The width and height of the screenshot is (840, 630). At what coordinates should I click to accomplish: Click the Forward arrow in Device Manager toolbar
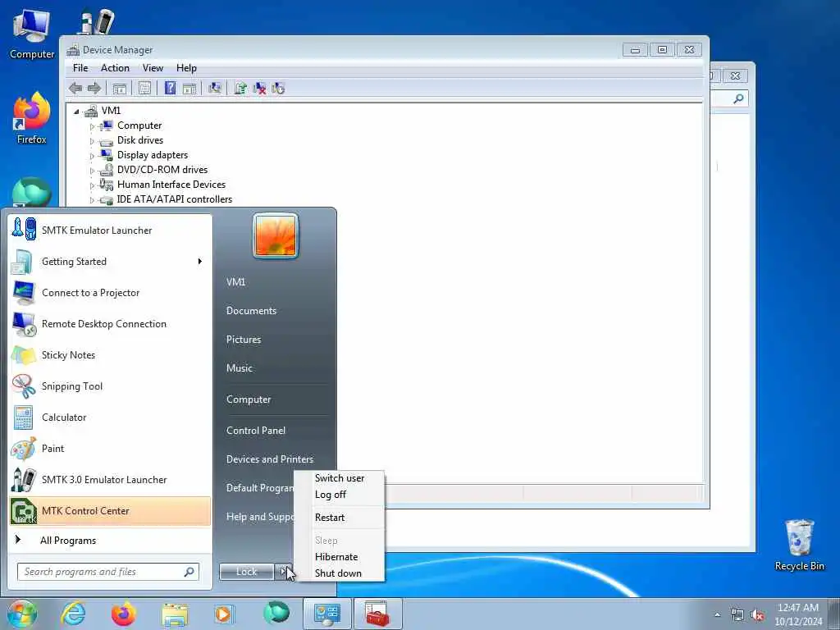(x=94, y=89)
